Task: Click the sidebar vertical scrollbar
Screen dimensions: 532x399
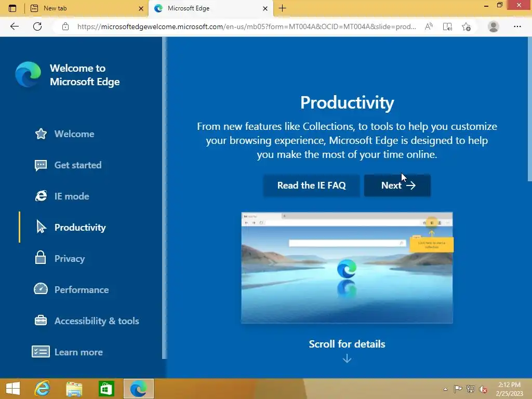Action: tap(165, 198)
